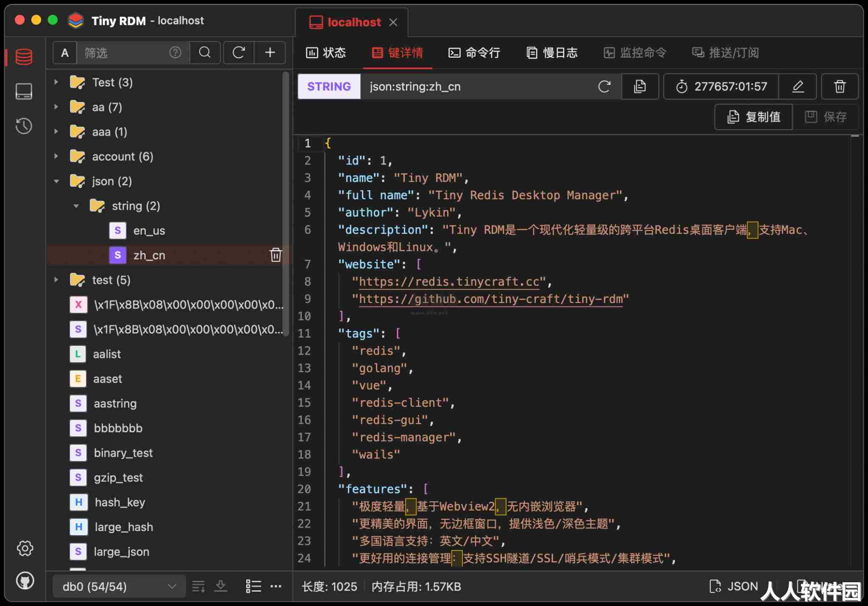Click the 复制值 copy value button
The height and width of the screenshot is (606, 868).
point(754,117)
